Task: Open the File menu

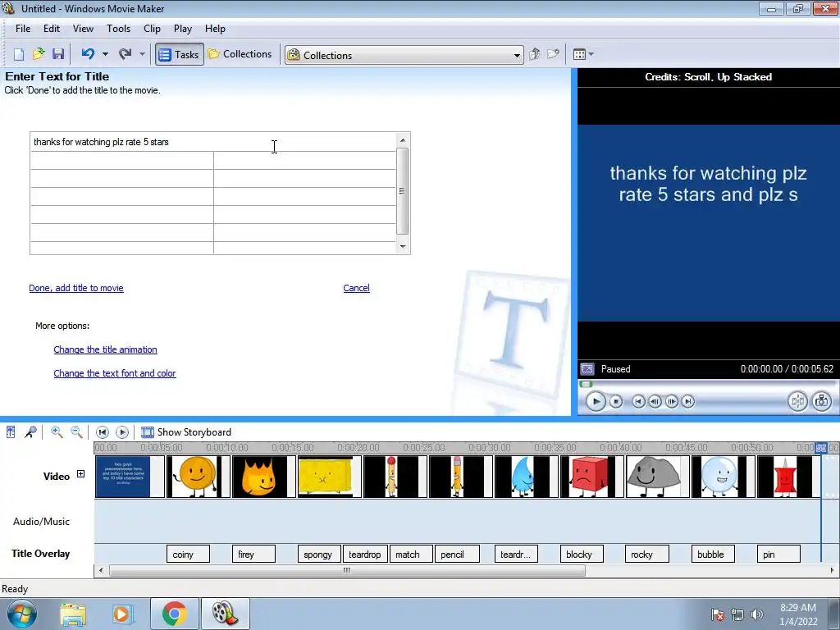Action: pyautogui.click(x=23, y=29)
